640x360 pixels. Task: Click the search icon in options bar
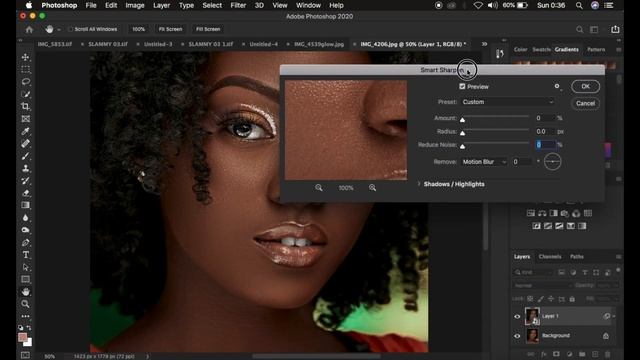pos(580,29)
